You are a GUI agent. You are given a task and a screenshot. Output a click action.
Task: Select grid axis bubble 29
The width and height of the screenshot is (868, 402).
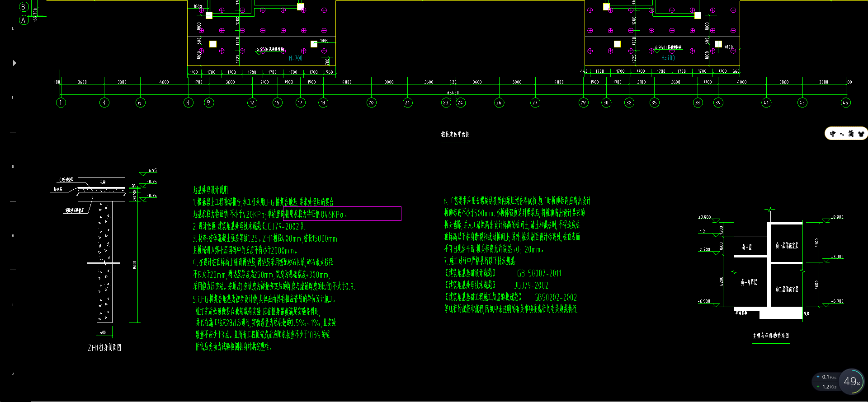[x=583, y=103]
